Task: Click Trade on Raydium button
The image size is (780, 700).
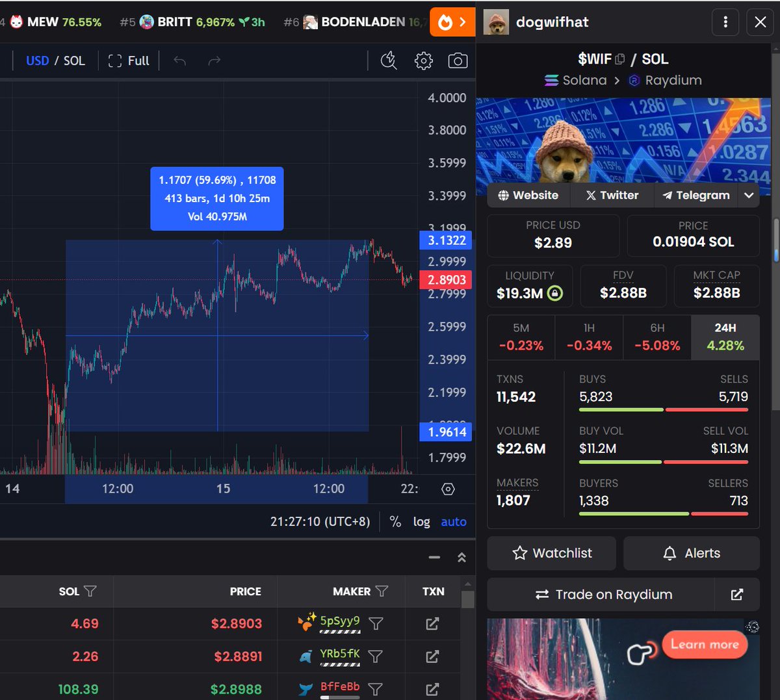Action: click(601, 595)
